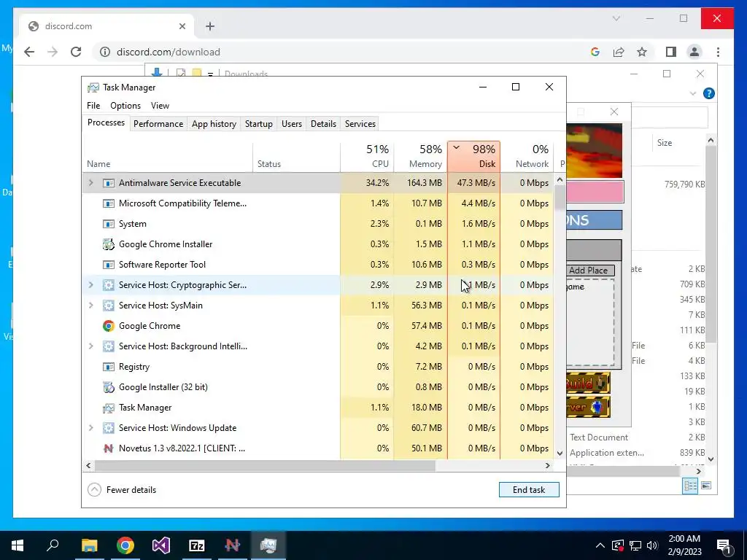Sort processes by Network column
Image resolution: width=747 pixels, height=560 pixels.
coord(527,156)
